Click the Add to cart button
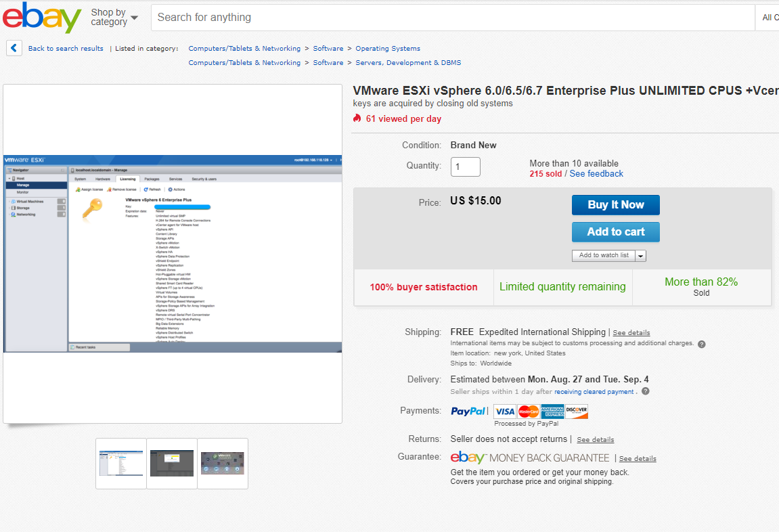The height and width of the screenshot is (532, 779). (x=615, y=232)
